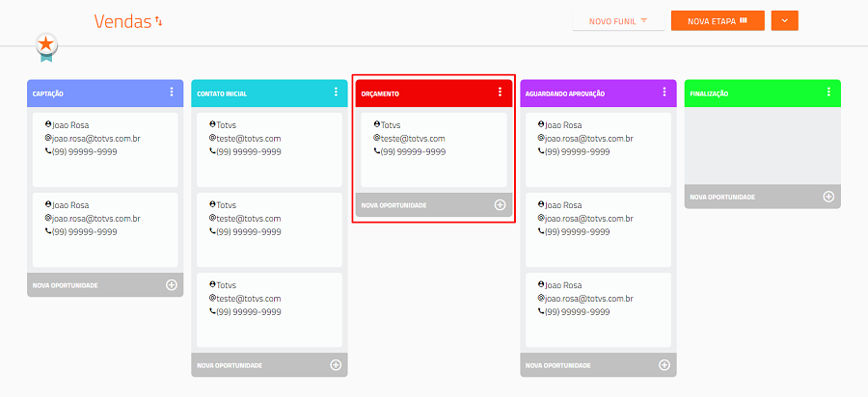Click the plus icon in Captação column
This screenshot has width=868, height=397.
[172, 285]
